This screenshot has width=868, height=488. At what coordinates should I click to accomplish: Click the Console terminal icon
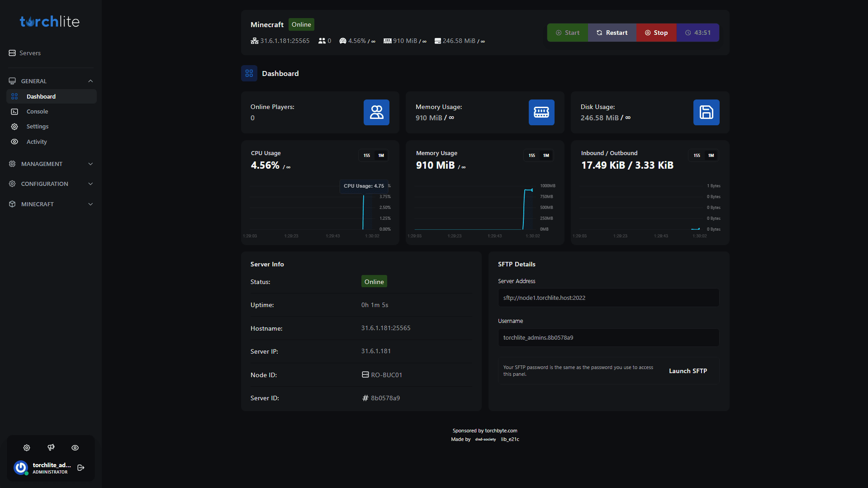(14, 112)
